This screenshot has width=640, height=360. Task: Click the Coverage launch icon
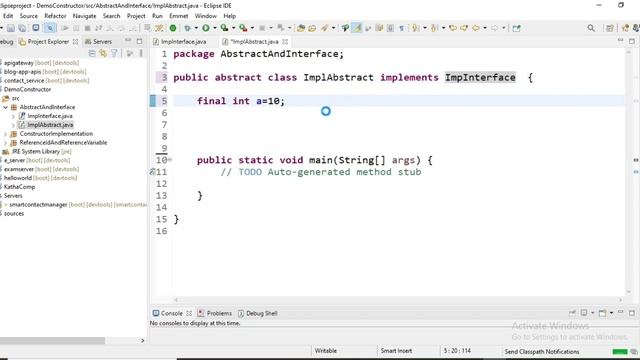pos(224,28)
